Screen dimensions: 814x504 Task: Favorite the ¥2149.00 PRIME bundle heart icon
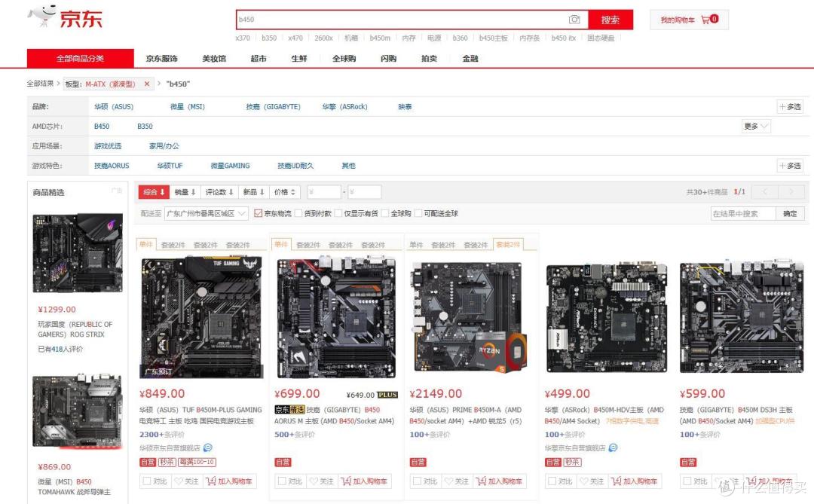[x=449, y=481]
